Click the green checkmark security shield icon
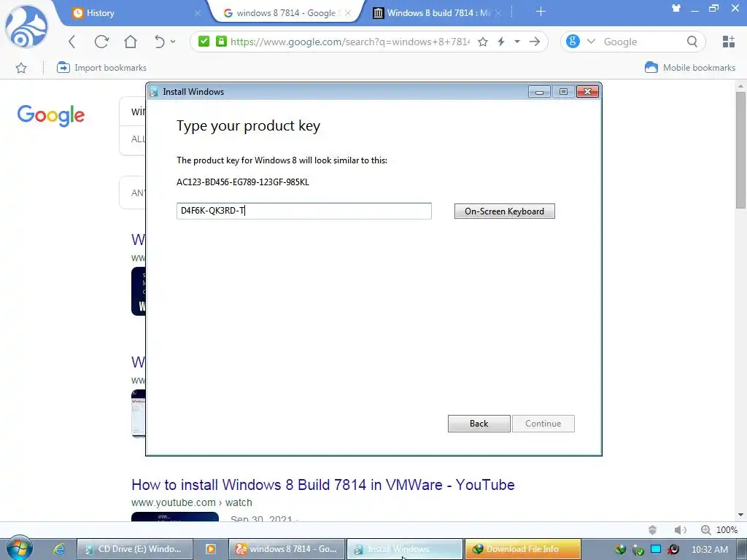747x560 pixels. click(x=204, y=42)
